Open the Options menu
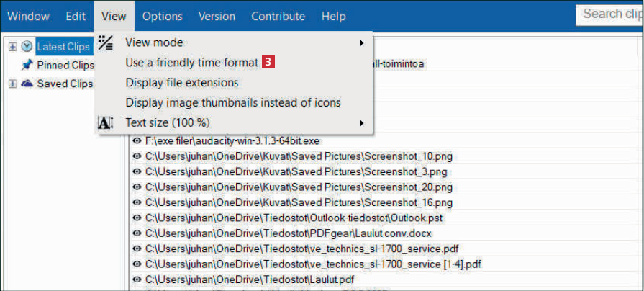The height and width of the screenshot is (291, 644). pyautogui.click(x=162, y=16)
